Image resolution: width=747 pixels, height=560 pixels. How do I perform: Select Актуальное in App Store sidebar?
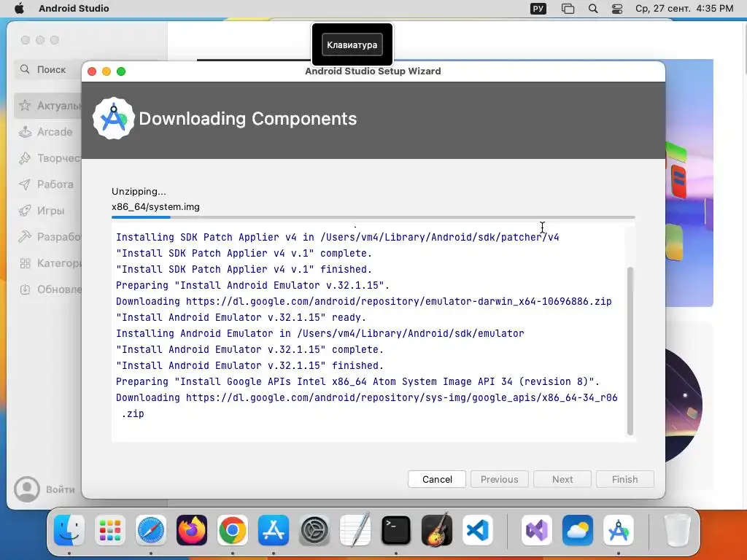(47, 105)
